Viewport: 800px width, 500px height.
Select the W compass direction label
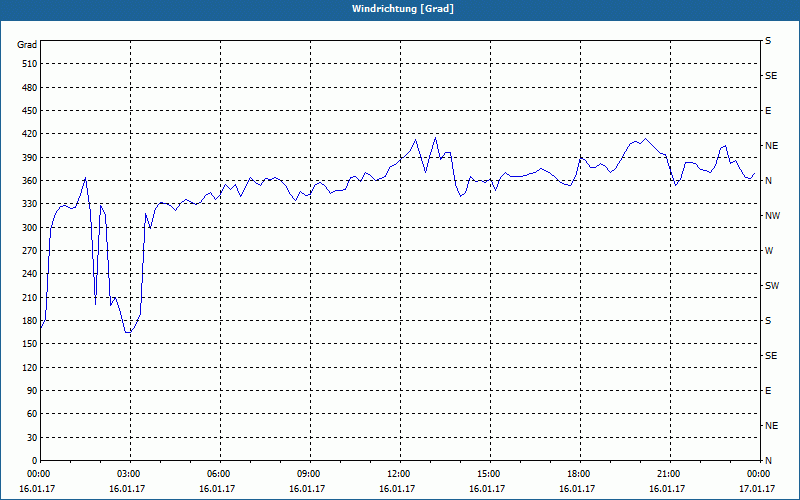click(x=769, y=251)
